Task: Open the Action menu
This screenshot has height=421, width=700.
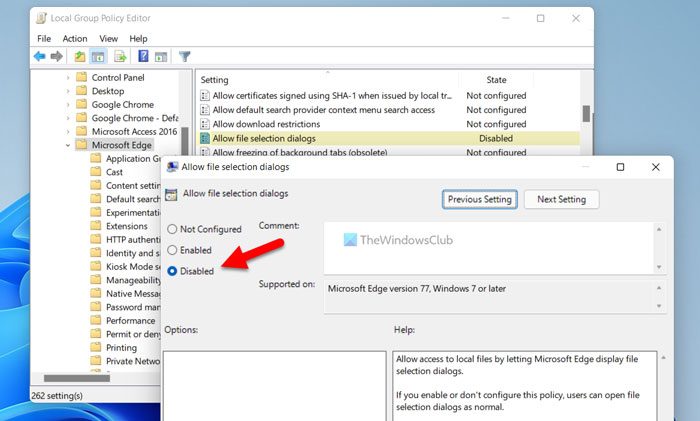Action: (x=75, y=38)
